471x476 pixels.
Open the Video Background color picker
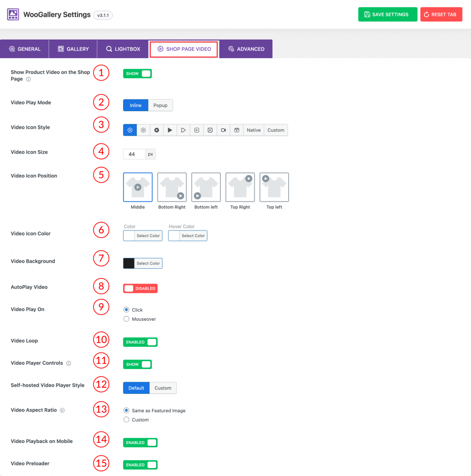(142, 264)
